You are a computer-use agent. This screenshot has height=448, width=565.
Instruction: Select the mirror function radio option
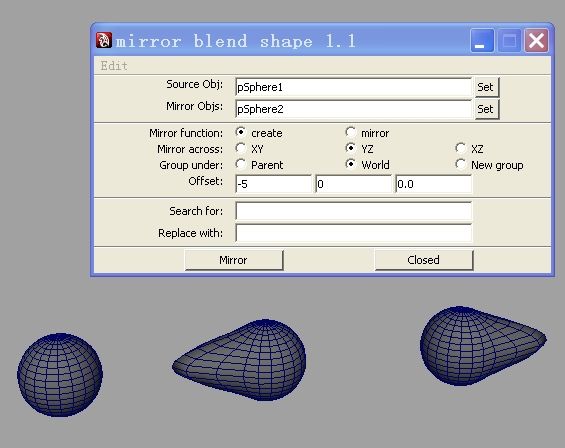point(351,132)
